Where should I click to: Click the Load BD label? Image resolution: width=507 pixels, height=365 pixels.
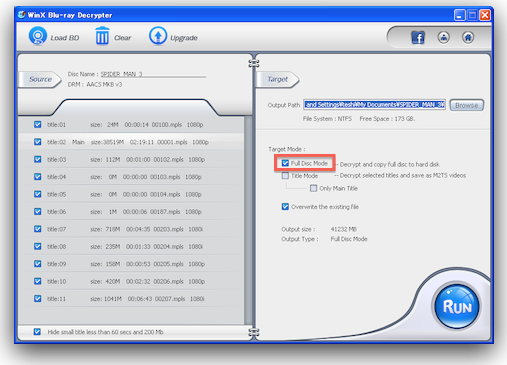pos(65,38)
